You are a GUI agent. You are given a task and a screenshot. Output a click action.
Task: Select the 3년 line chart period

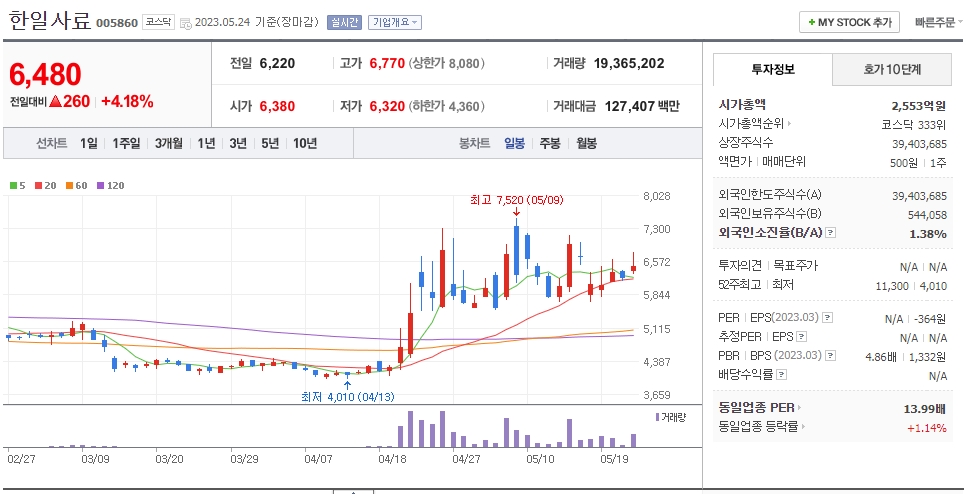coord(238,143)
